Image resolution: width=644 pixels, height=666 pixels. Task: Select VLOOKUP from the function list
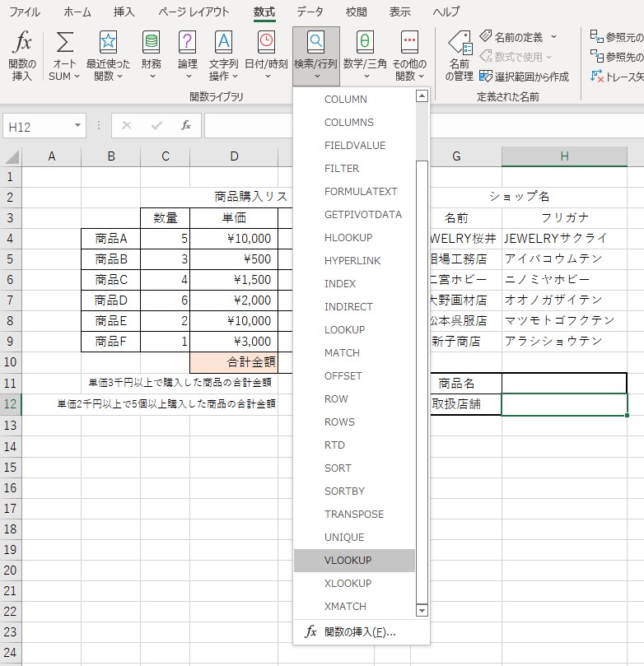coord(348,561)
